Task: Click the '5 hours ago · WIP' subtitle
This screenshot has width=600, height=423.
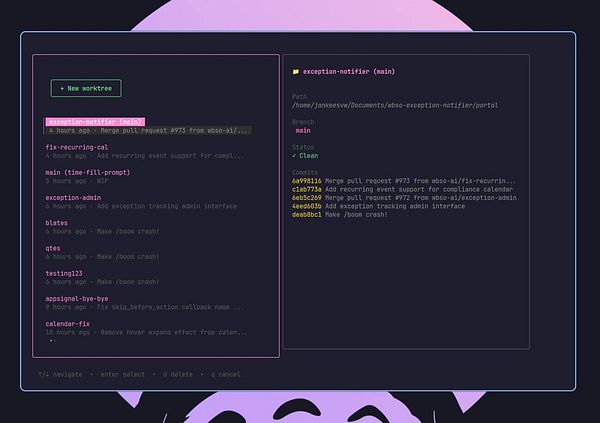Action: point(77,181)
